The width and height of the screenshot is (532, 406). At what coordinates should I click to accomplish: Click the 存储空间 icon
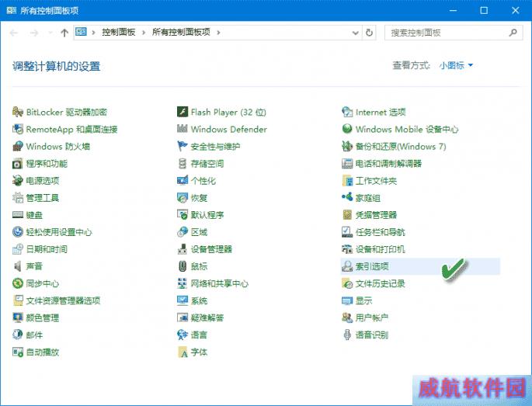coord(183,164)
